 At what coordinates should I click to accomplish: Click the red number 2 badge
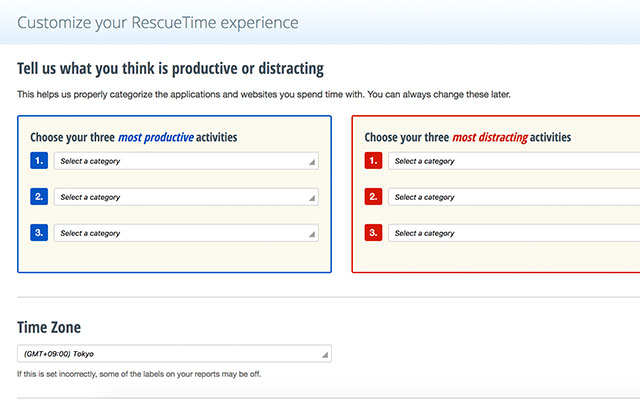click(373, 197)
